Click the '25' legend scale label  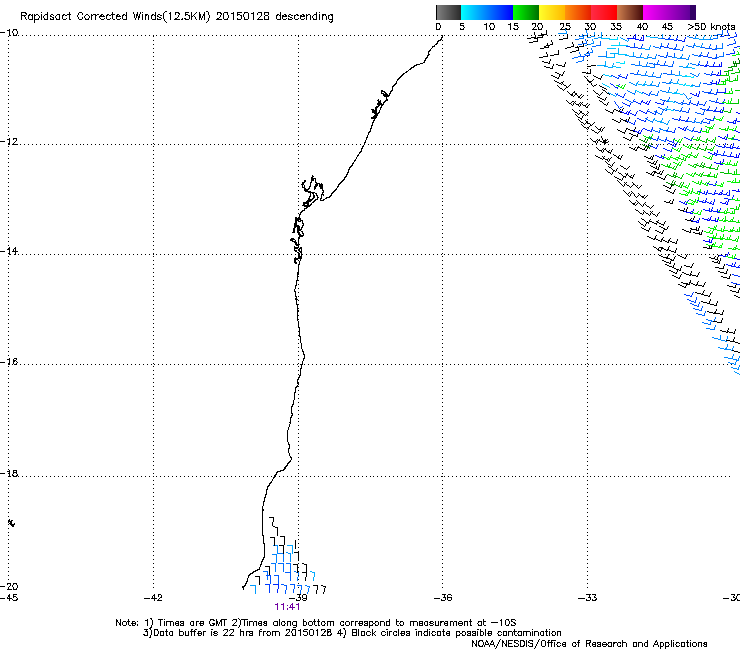(x=565, y=27)
